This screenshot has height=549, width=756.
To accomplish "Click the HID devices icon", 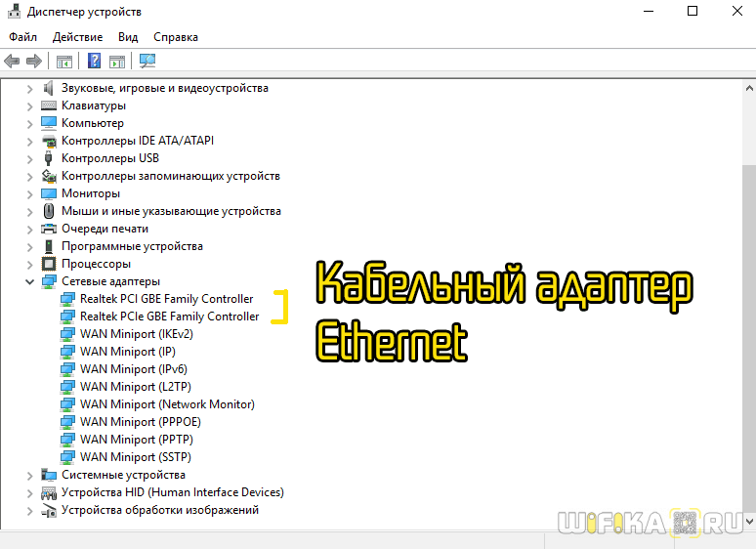I will click(49, 492).
